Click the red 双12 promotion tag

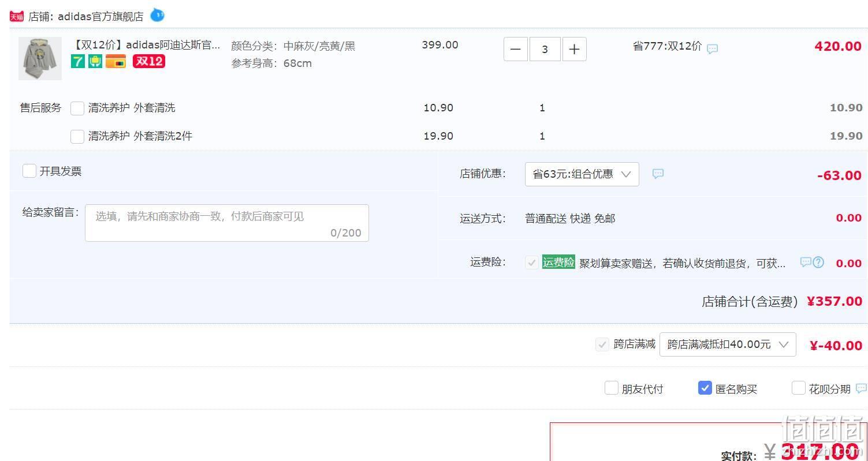149,61
